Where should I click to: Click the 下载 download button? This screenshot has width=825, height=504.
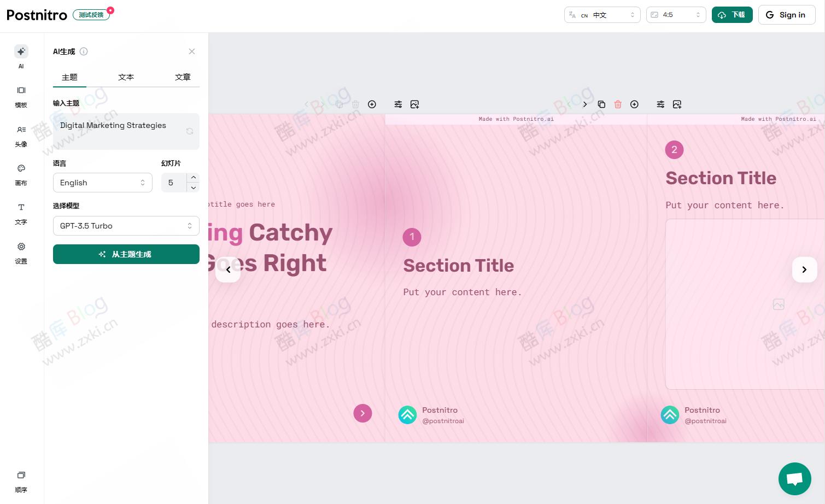coord(732,15)
